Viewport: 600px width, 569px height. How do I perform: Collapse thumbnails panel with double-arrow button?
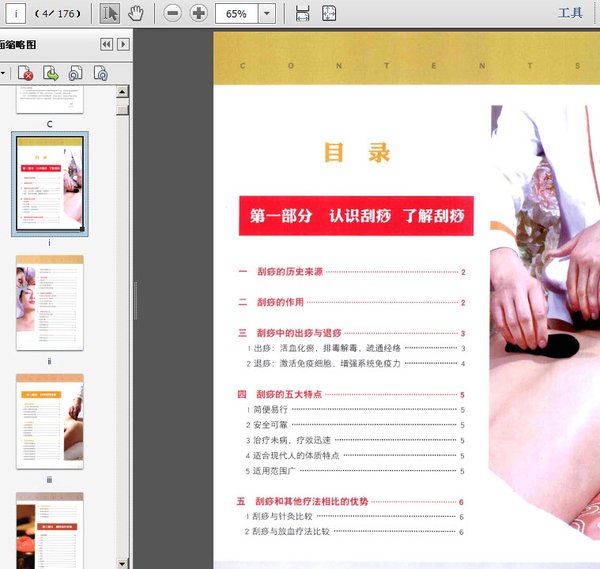pos(106,44)
